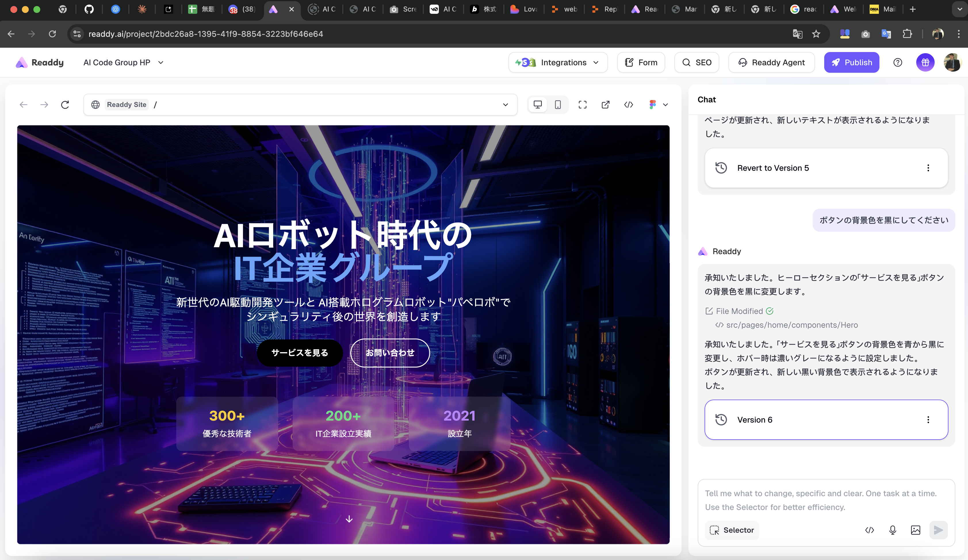Open the Version 6 options menu

coord(928,419)
